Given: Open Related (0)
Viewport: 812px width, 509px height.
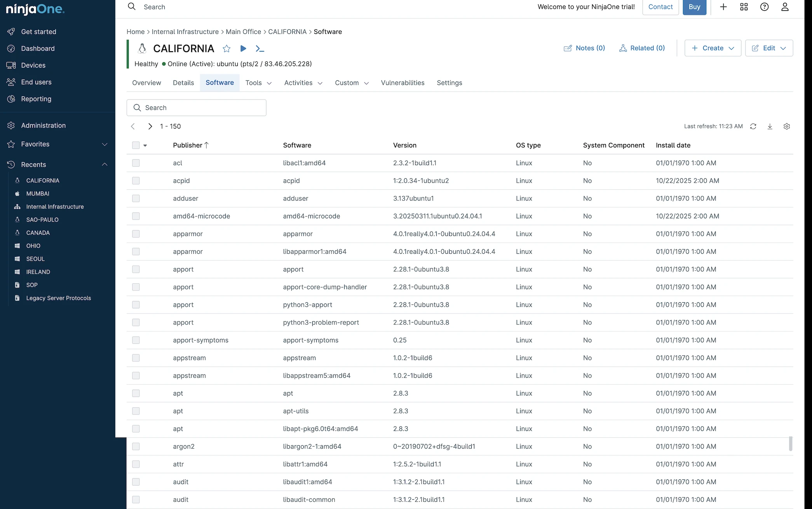Looking at the screenshot, I should click(642, 48).
